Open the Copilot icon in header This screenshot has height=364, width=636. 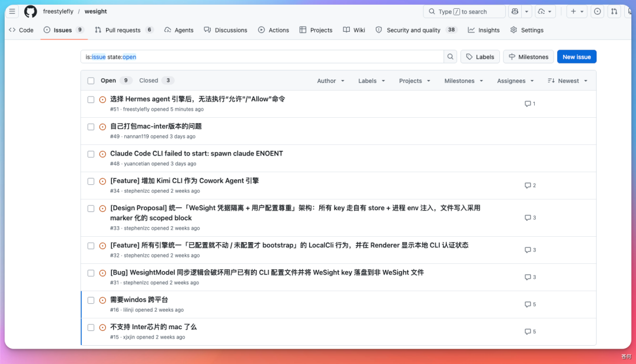pyautogui.click(x=515, y=11)
